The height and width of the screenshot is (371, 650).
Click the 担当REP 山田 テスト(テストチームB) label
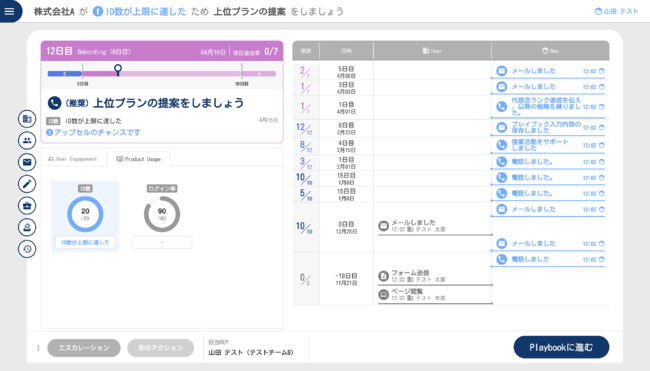[250, 347]
